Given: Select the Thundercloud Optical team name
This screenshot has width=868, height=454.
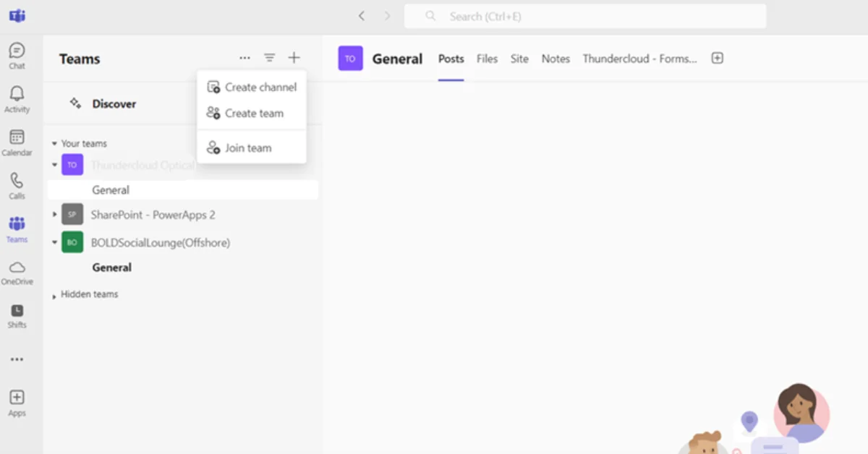Looking at the screenshot, I should [143, 165].
